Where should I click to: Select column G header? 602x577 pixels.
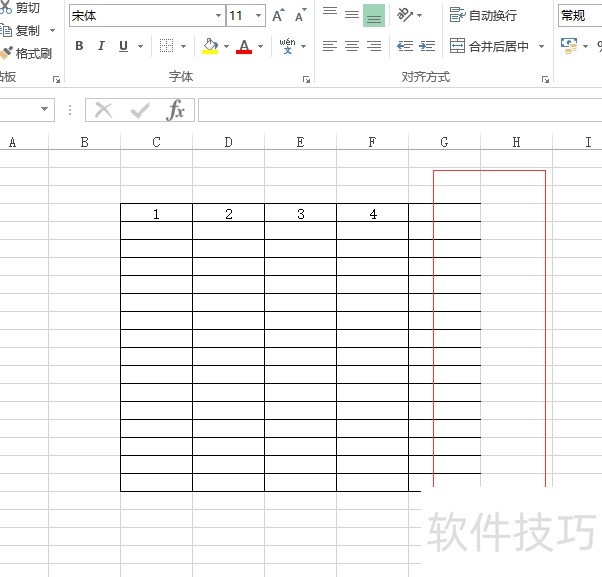pyautogui.click(x=444, y=142)
